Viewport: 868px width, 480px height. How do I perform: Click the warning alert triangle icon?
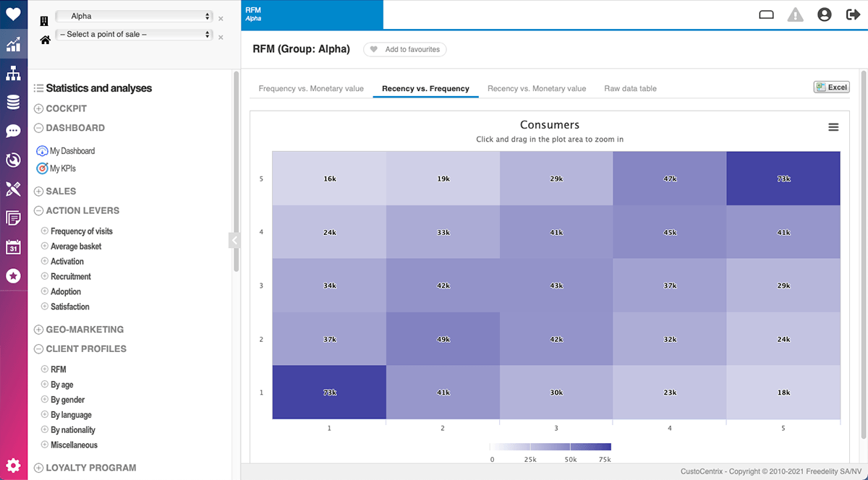[x=795, y=14]
